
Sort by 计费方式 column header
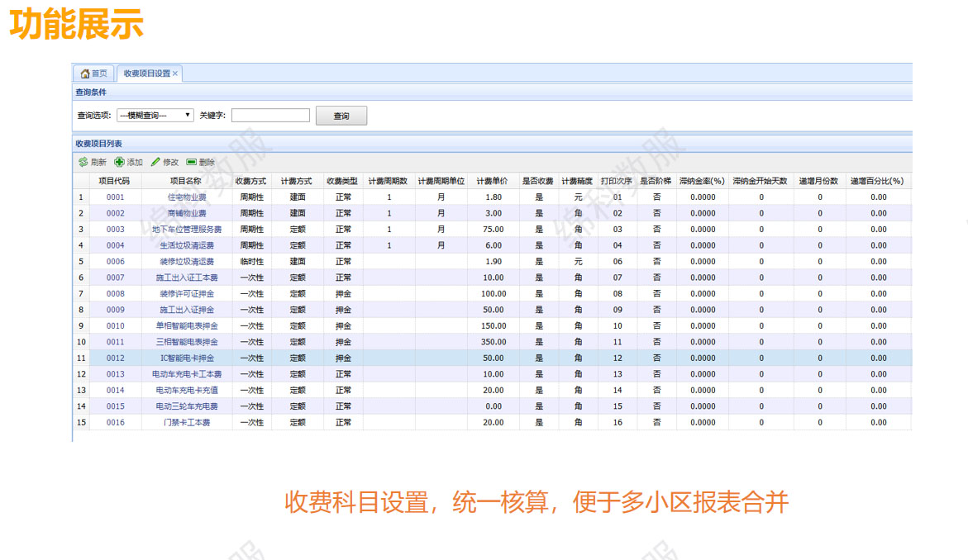coord(296,182)
